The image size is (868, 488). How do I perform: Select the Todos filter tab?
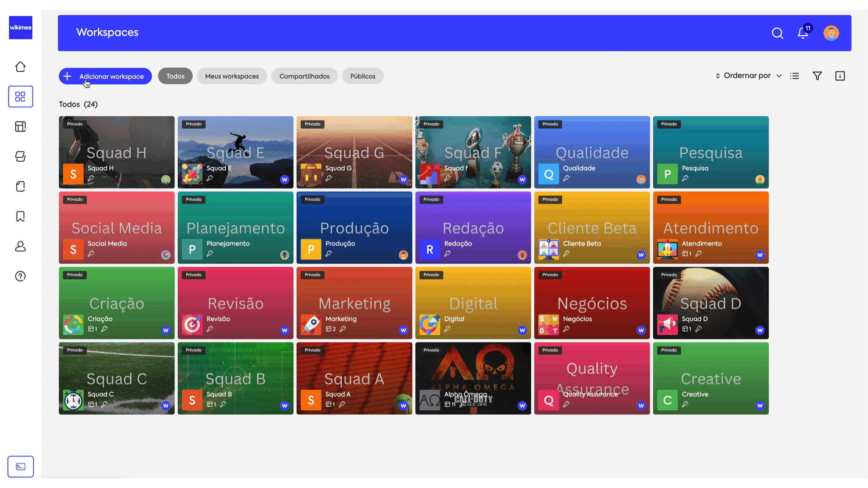coord(175,76)
